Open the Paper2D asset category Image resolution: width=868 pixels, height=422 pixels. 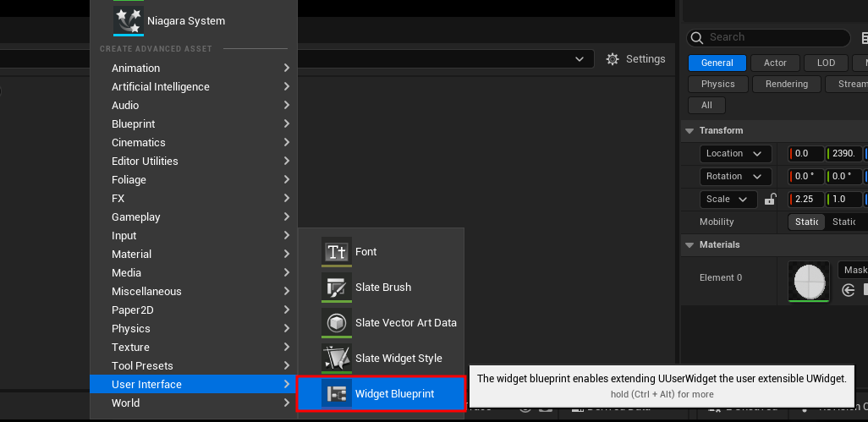point(194,310)
